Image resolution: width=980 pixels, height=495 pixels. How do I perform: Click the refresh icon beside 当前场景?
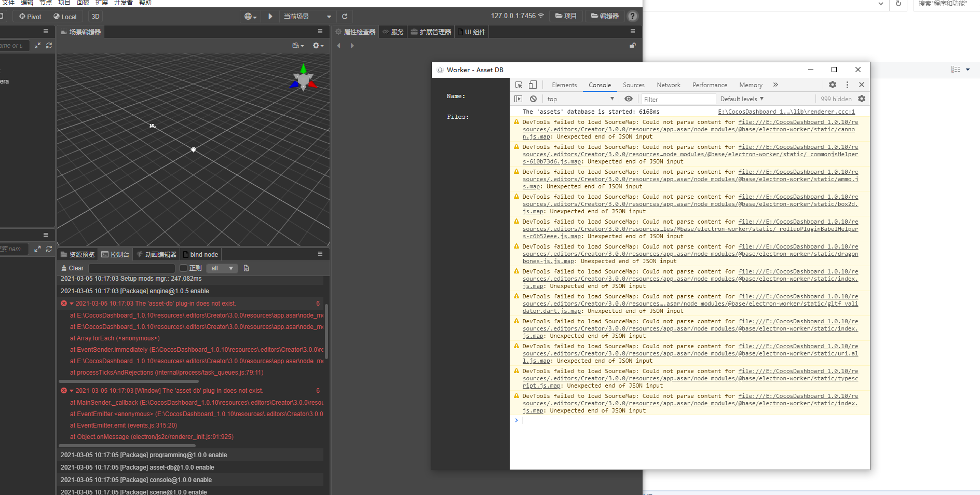coord(344,16)
